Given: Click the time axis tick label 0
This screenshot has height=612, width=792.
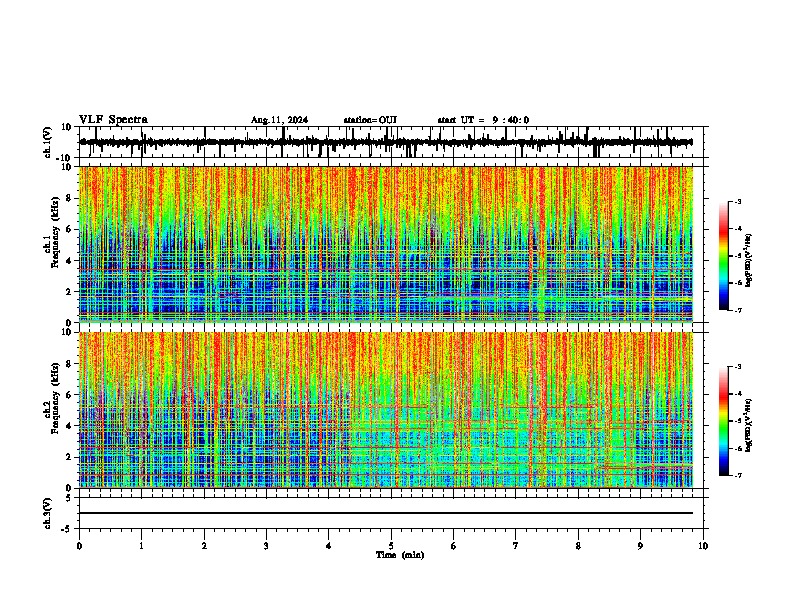Looking at the screenshot, I should point(79,546).
